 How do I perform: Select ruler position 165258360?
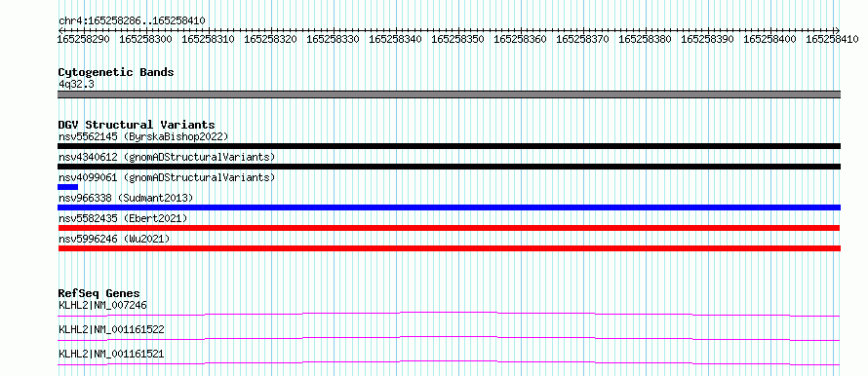coord(521,39)
